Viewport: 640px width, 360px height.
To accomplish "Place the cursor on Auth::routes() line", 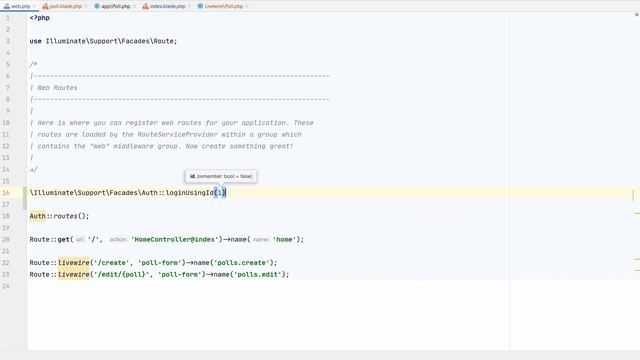I will 59,216.
